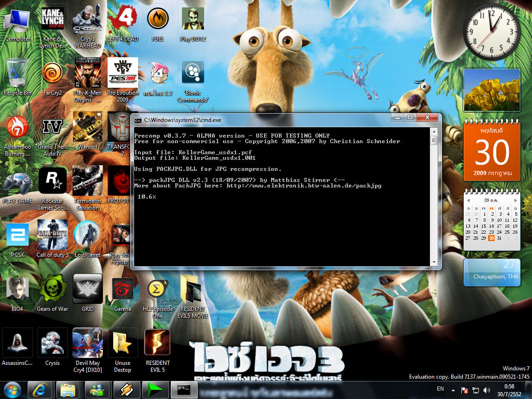Select the LostPlanet shortcut
Viewport: 532px width, 399px height.
click(88, 239)
